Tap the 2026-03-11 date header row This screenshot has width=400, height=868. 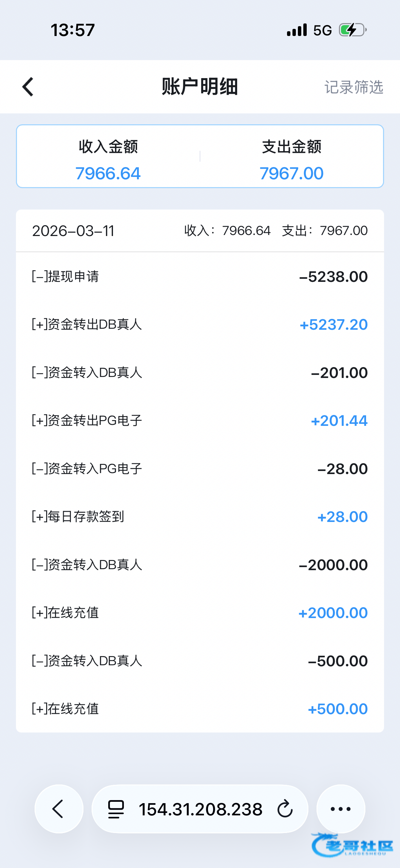tap(200, 231)
